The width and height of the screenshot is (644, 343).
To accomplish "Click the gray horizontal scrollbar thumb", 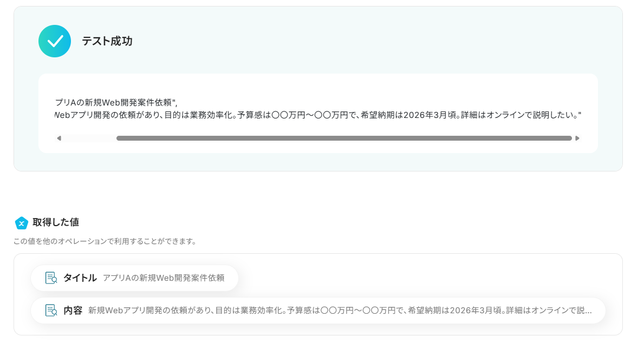I will coord(344,138).
